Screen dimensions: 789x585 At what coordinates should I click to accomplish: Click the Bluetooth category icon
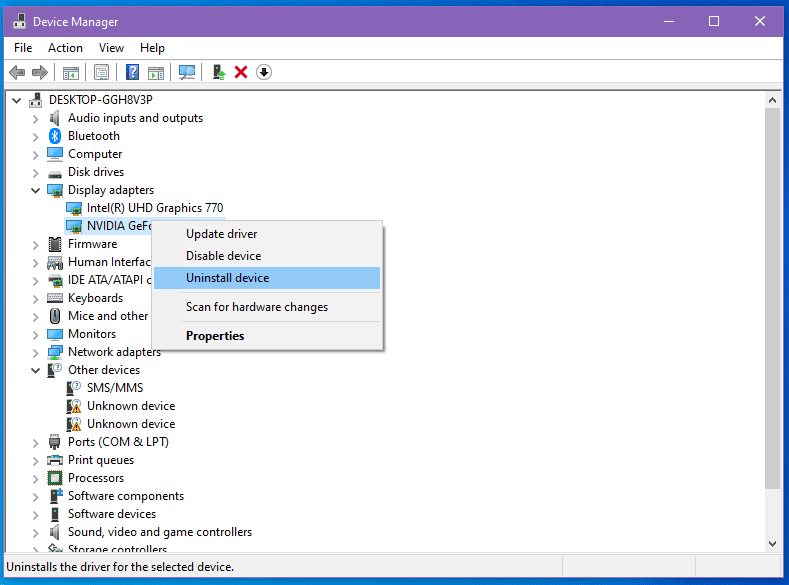[x=55, y=136]
